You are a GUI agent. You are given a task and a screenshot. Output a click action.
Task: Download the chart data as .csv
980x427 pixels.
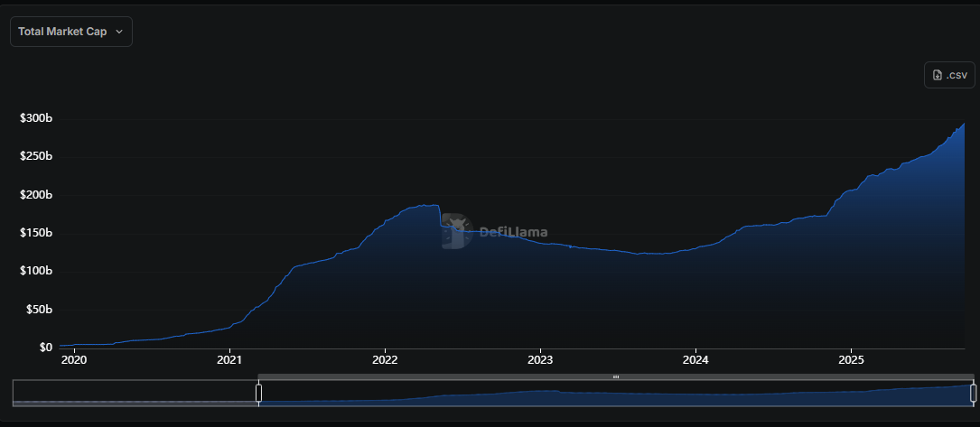click(x=949, y=75)
